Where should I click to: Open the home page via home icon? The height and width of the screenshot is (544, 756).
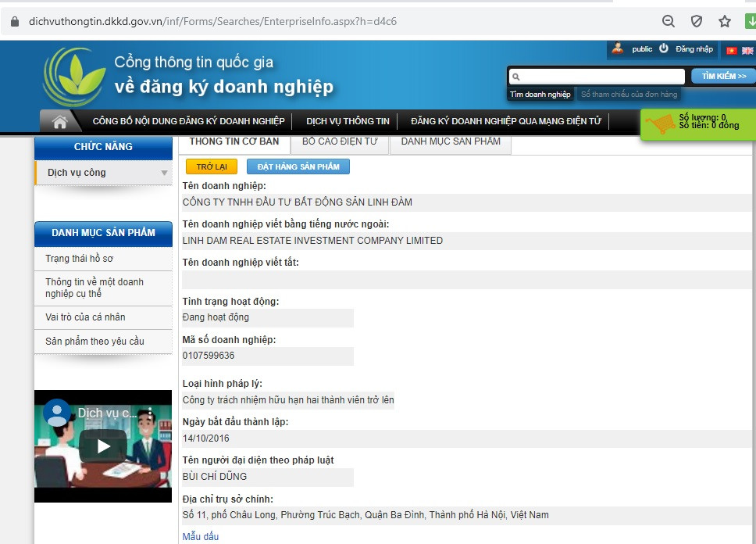tap(57, 121)
